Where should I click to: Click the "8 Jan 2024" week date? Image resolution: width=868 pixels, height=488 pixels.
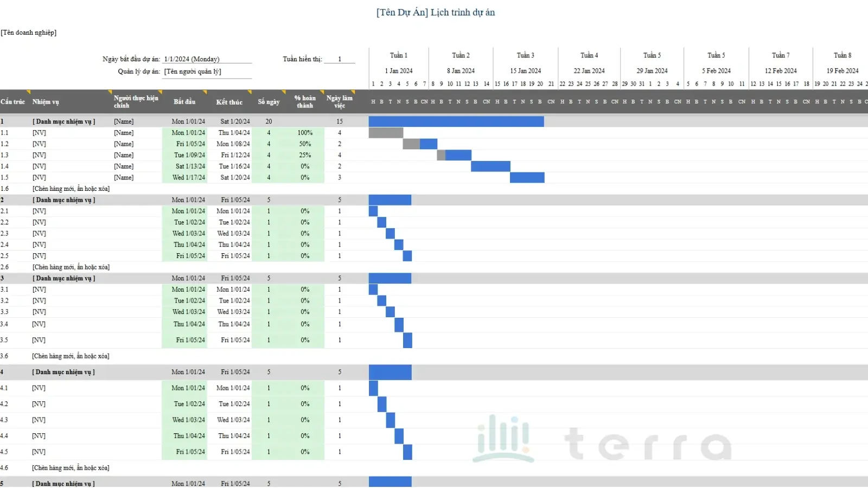pyautogui.click(x=461, y=71)
